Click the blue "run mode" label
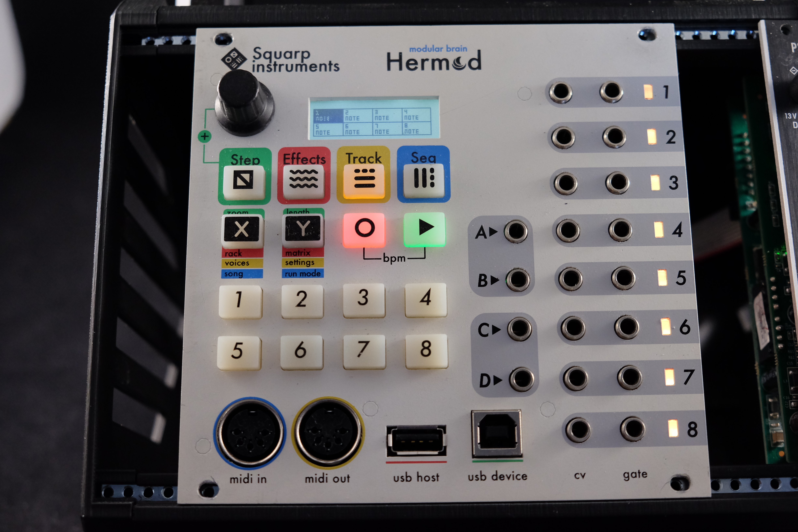This screenshot has width=798, height=532. click(x=303, y=273)
